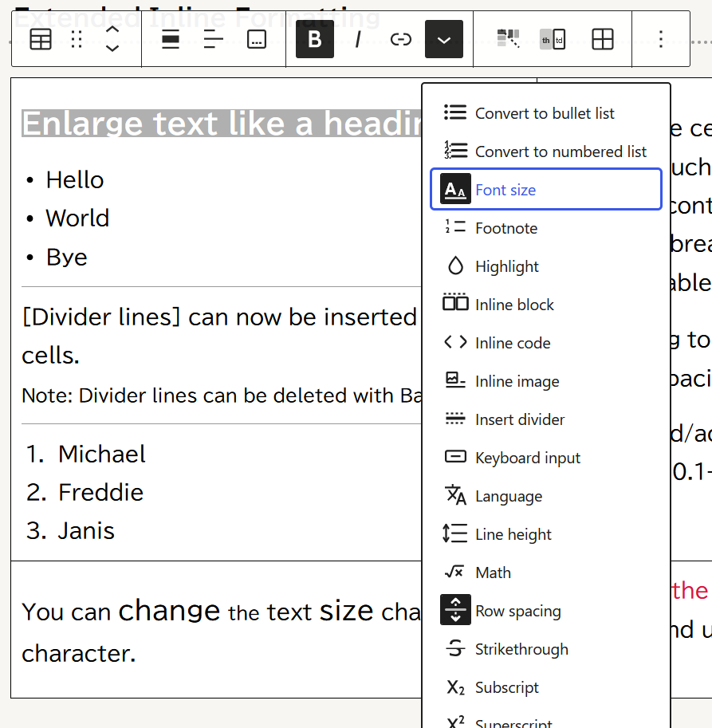The image size is (712, 728).
Task: Select Inline code option
Action: (x=546, y=343)
